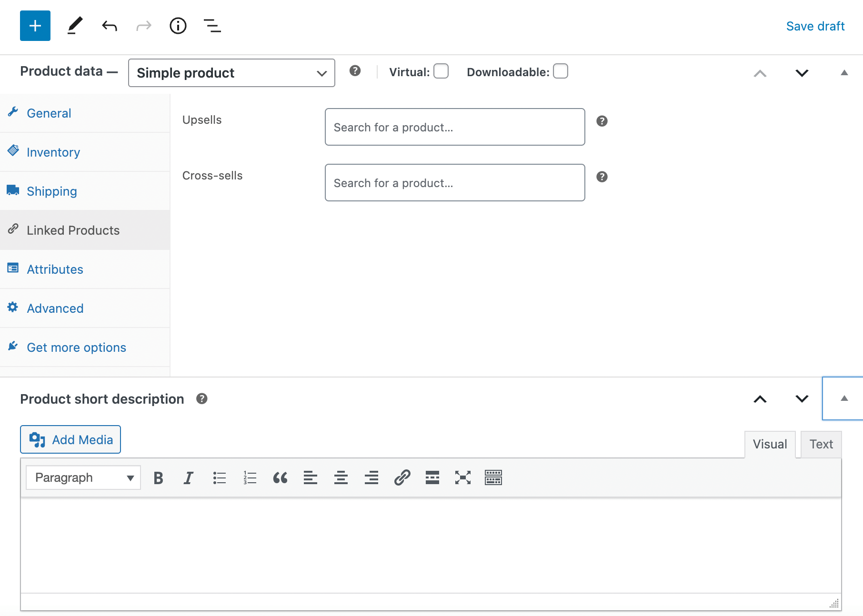Undo the last change

(109, 26)
